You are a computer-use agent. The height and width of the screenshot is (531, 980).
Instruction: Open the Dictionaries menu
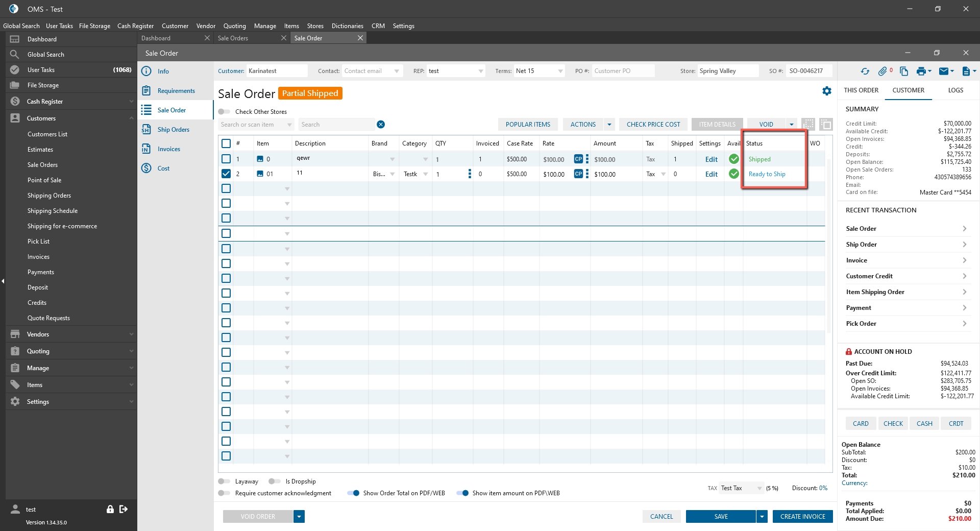coord(347,26)
